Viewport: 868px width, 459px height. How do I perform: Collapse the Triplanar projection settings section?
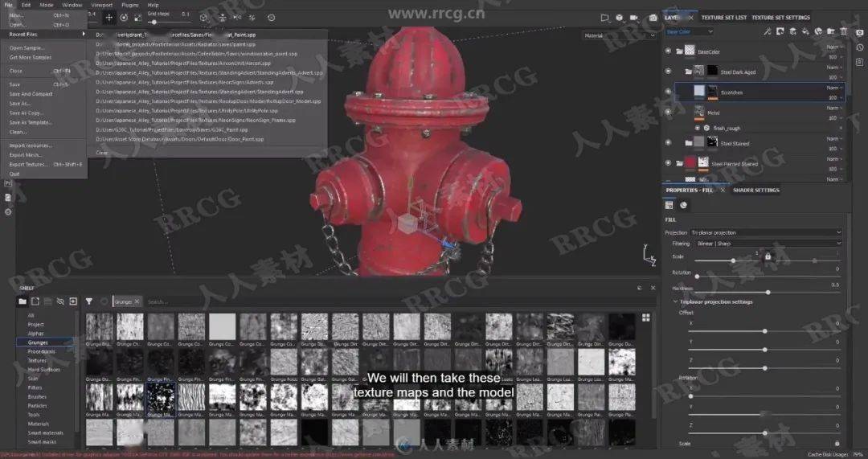(x=675, y=301)
